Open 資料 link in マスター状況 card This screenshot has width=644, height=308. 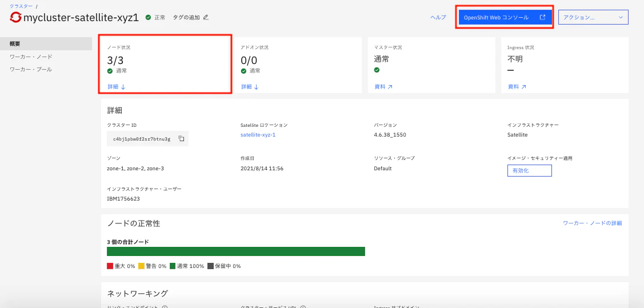(383, 87)
